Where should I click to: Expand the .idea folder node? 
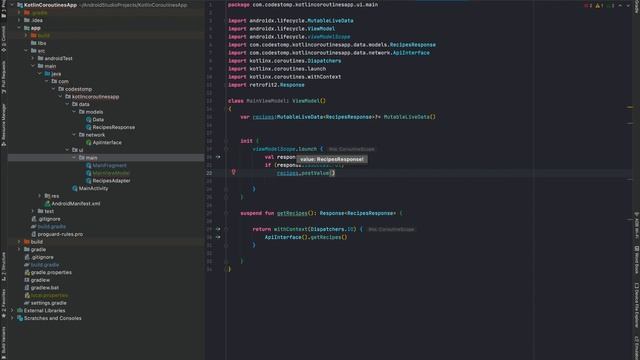(19, 20)
